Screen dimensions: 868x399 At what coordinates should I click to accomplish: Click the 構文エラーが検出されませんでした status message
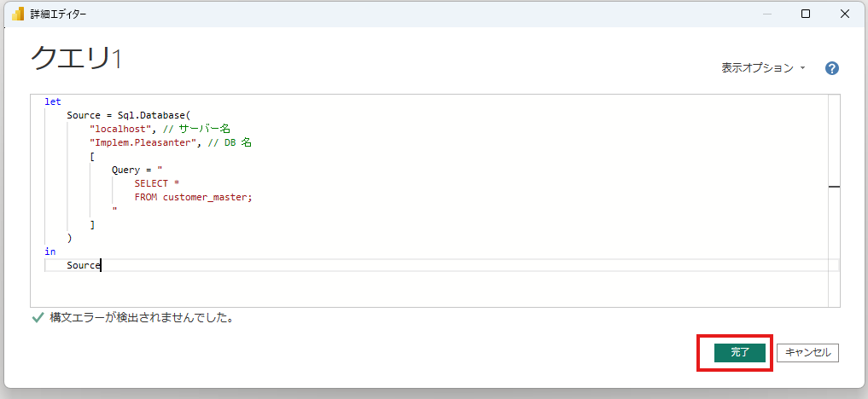click(x=142, y=318)
